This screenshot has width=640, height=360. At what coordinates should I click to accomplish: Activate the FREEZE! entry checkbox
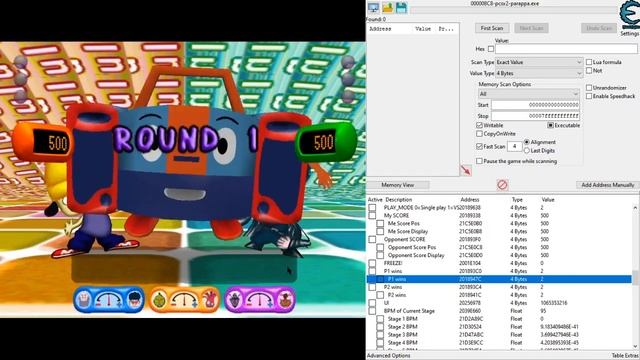point(372,263)
